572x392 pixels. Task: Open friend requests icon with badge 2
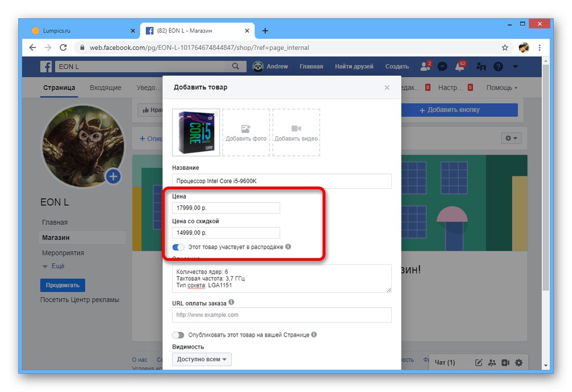pos(426,66)
